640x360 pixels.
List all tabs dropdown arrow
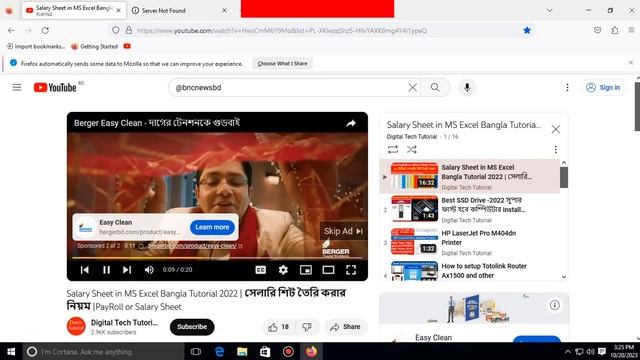click(x=549, y=10)
